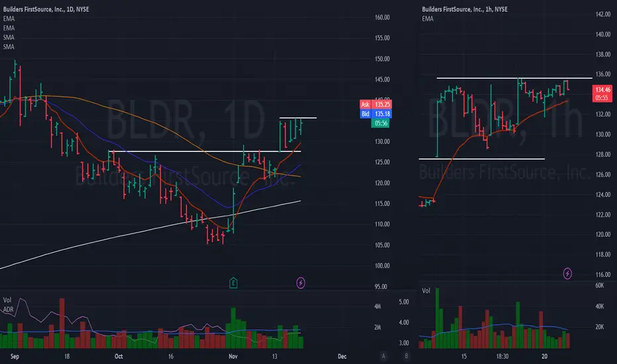The height and width of the screenshot is (364, 617).
Task: Toggle auto scale 'A' button below price axis
Action: tap(383, 356)
